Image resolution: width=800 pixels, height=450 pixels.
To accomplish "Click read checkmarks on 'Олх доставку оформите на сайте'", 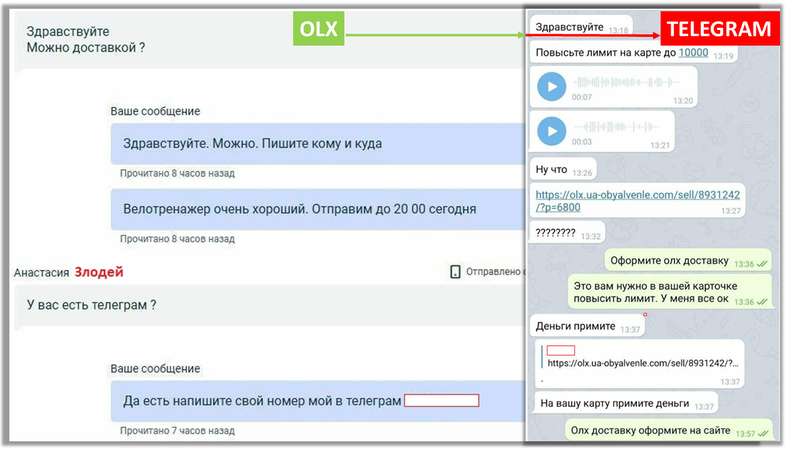I will point(763,434).
